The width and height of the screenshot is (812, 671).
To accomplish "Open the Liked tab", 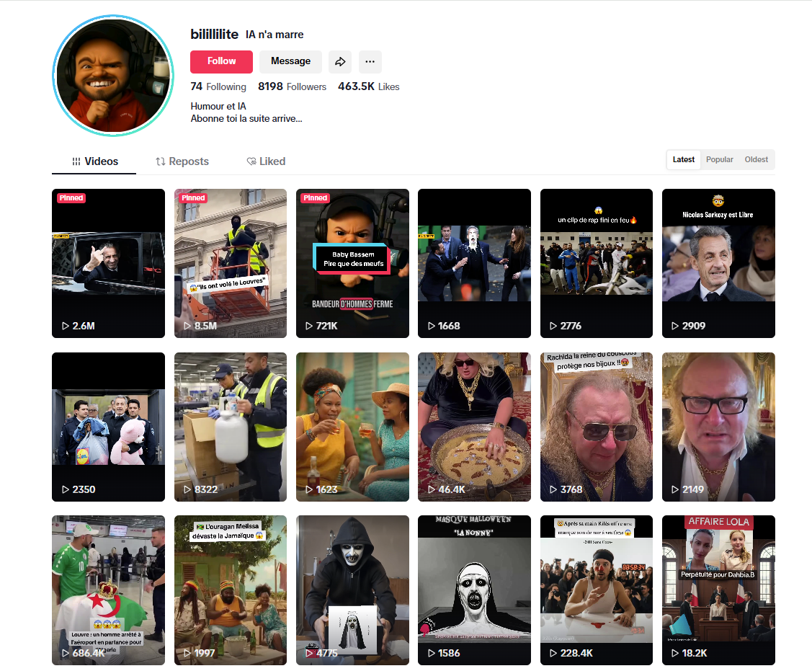I will [266, 161].
